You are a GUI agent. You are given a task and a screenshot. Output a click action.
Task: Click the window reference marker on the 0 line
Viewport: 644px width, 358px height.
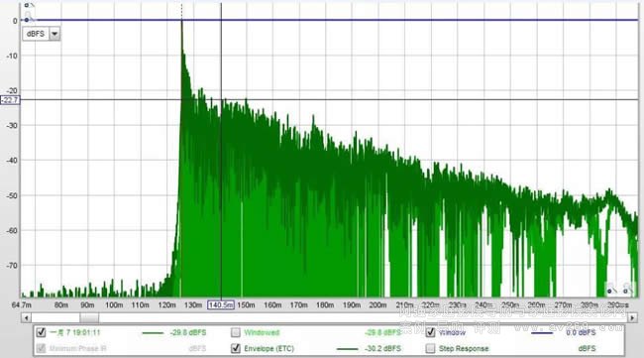click(27, 20)
